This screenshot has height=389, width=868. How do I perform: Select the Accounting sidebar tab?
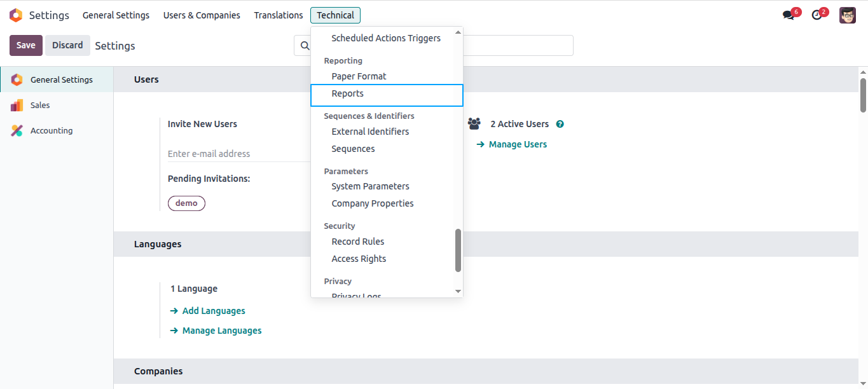(x=57, y=130)
